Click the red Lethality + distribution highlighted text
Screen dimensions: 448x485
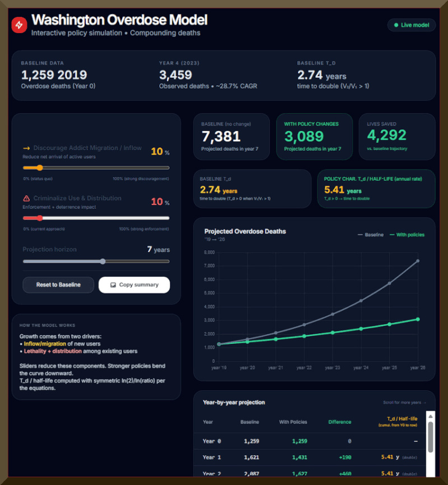click(x=53, y=351)
